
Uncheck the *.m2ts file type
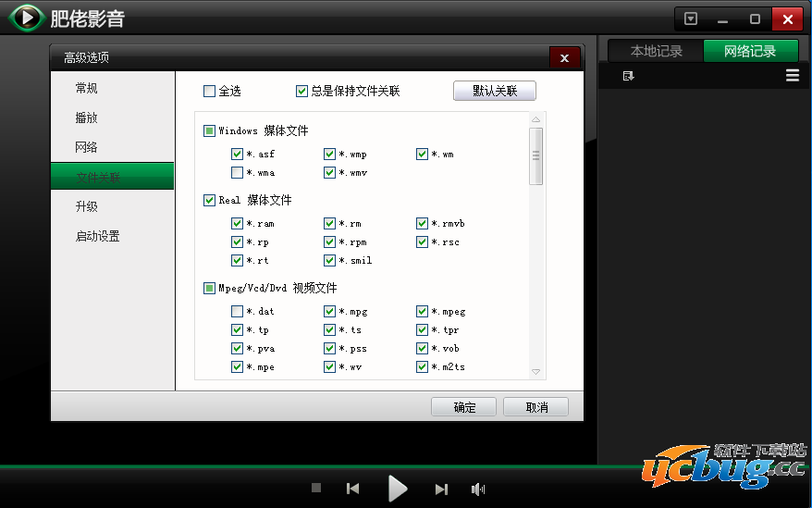point(422,367)
